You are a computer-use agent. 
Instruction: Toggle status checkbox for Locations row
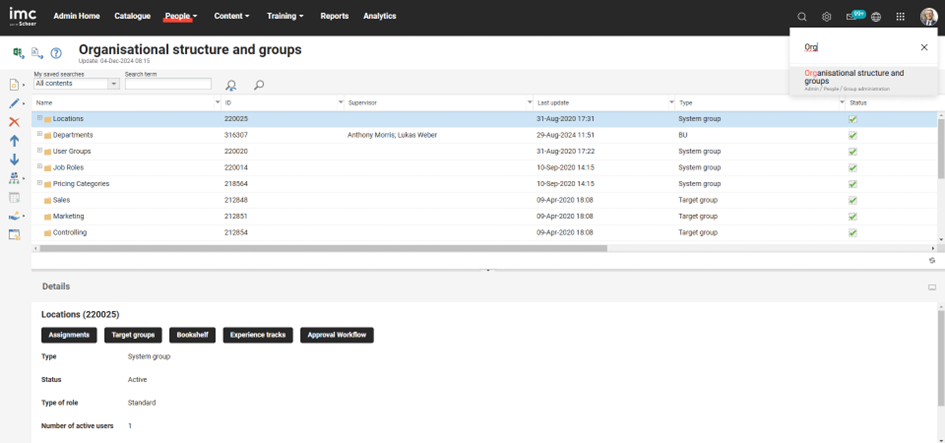coord(852,119)
